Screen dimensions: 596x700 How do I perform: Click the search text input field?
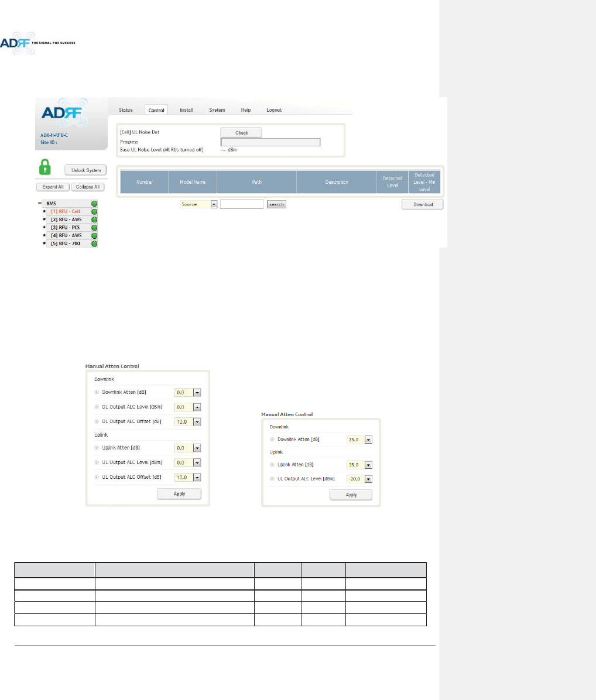(x=242, y=204)
